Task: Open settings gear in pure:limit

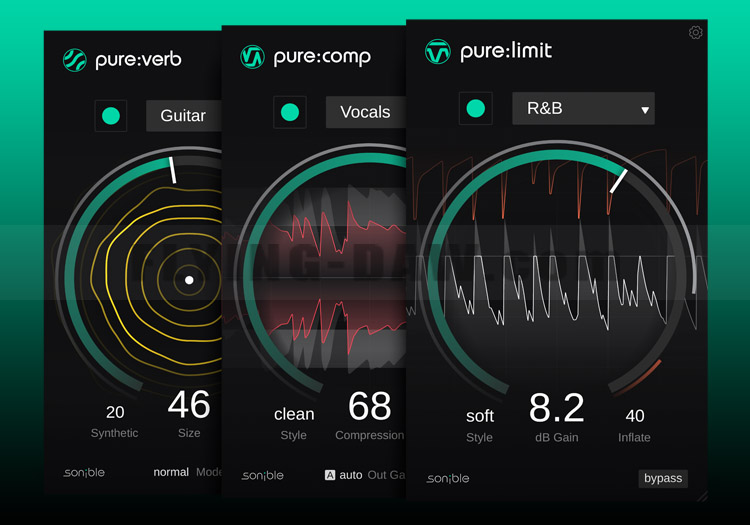Action: (695, 33)
